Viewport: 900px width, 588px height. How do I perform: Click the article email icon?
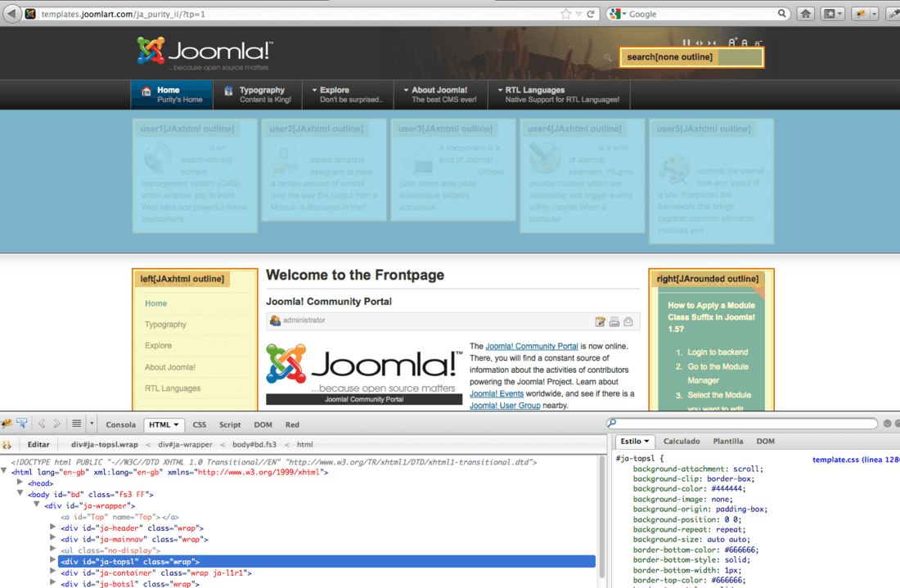pyautogui.click(x=628, y=322)
